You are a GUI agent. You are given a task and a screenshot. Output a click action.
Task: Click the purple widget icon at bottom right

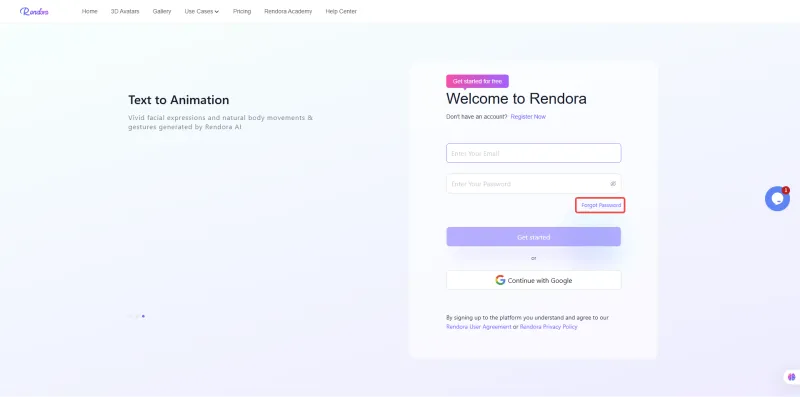(x=791, y=377)
